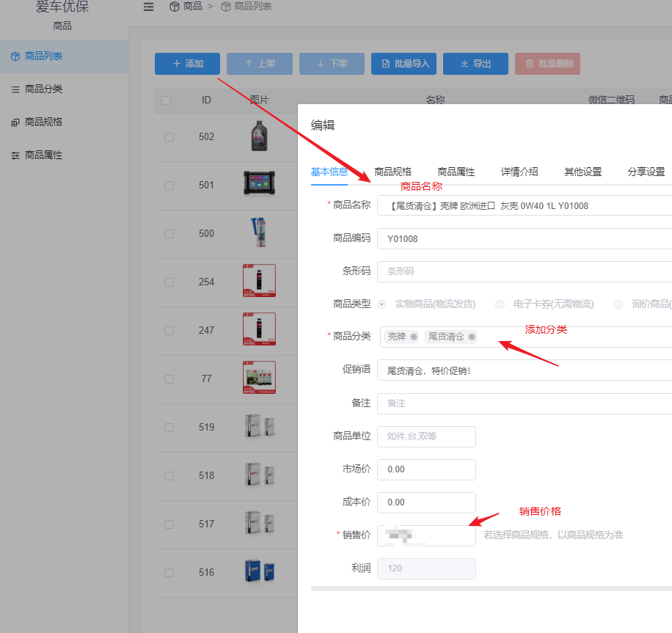The width and height of the screenshot is (672, 633).
Task: Switch to the 详情介绍 tab
Action: point(521,172)
